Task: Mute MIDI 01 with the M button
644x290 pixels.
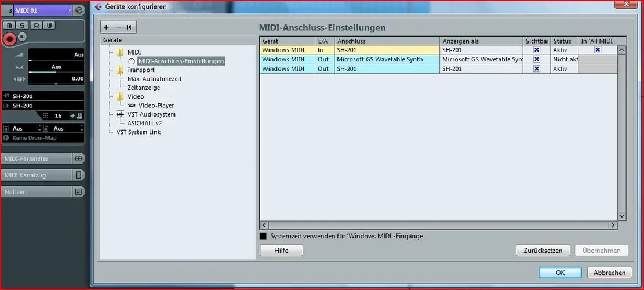Action: 9,26
